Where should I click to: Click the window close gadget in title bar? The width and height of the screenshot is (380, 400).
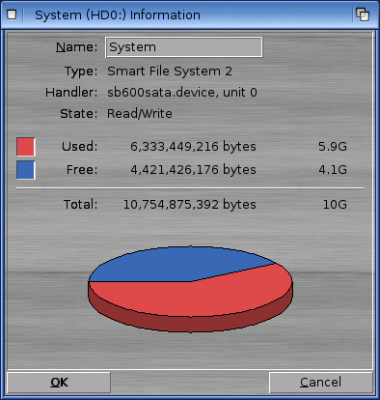tap(12, 15)
